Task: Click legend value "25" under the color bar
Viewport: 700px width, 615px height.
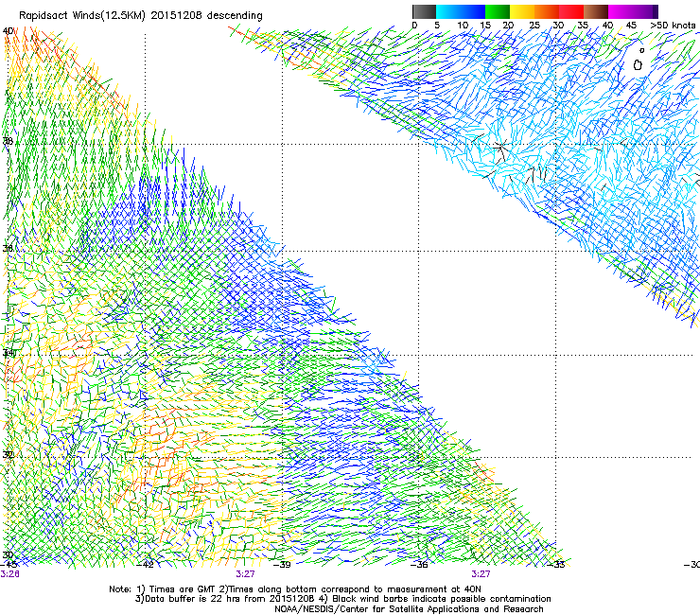Action: 534,26
